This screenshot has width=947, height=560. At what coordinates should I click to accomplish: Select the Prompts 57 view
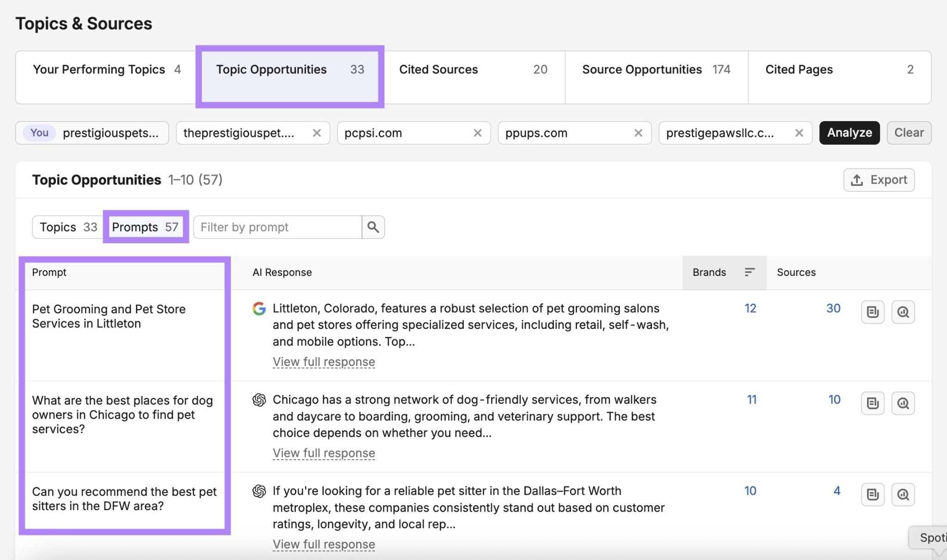tap(145, 227)
